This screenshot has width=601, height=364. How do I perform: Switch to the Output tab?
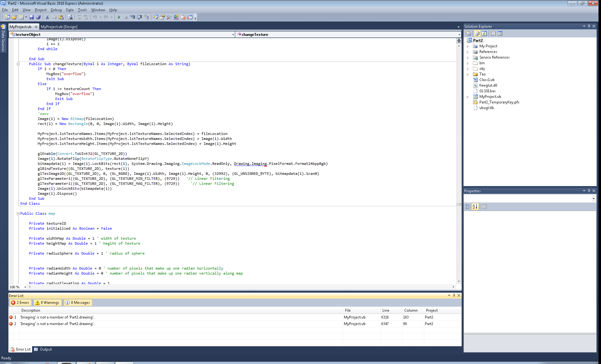(x=43, y=349)
